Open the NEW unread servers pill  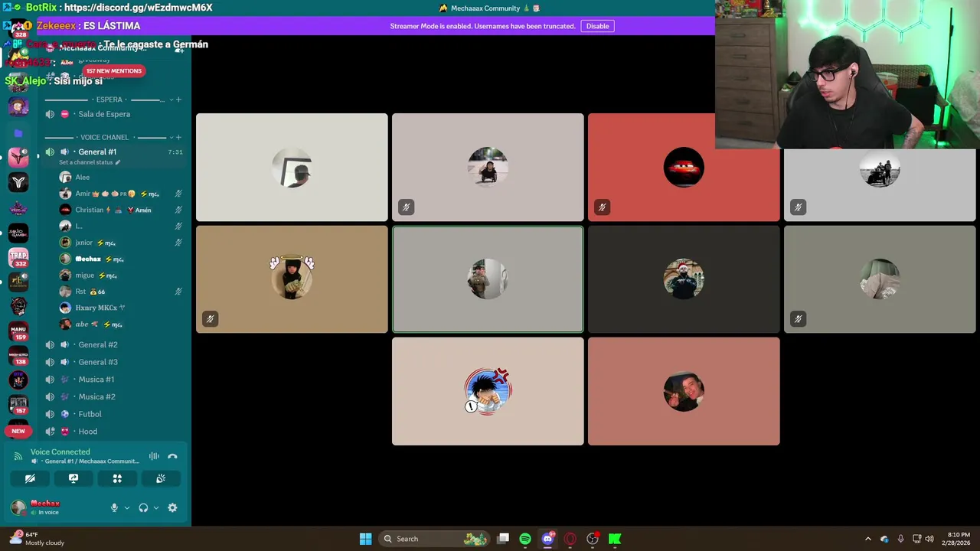(18, 431)
